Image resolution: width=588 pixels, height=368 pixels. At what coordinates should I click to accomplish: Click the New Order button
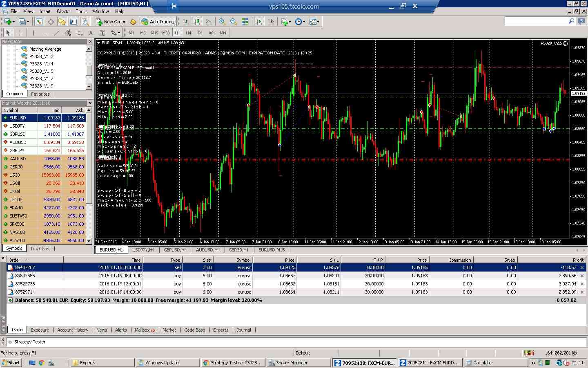pos(111,22)
